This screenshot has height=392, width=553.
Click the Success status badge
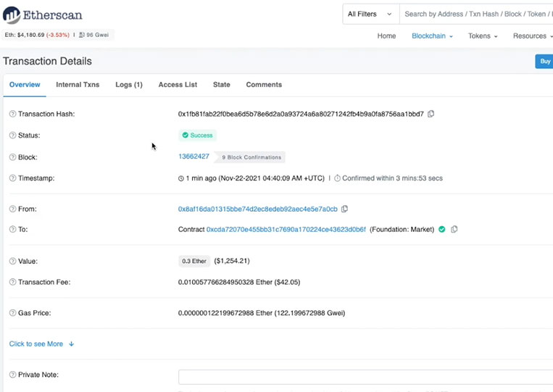(x=197, y=135)
